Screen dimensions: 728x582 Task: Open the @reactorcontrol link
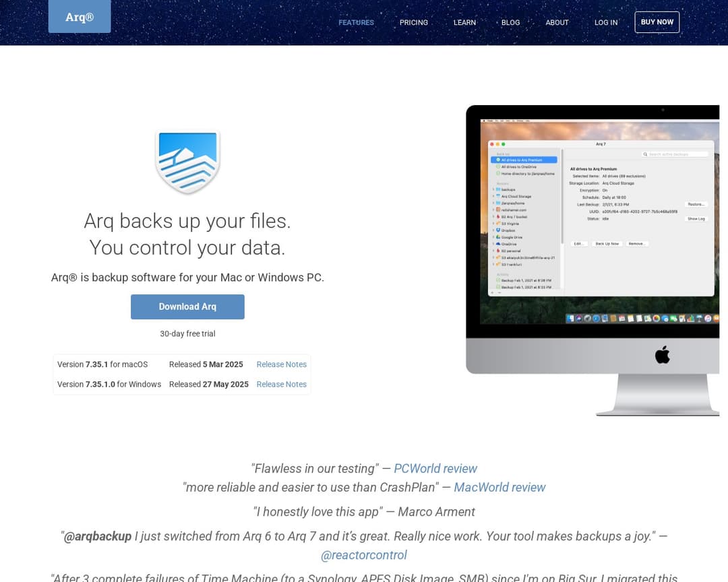[364, 555]
